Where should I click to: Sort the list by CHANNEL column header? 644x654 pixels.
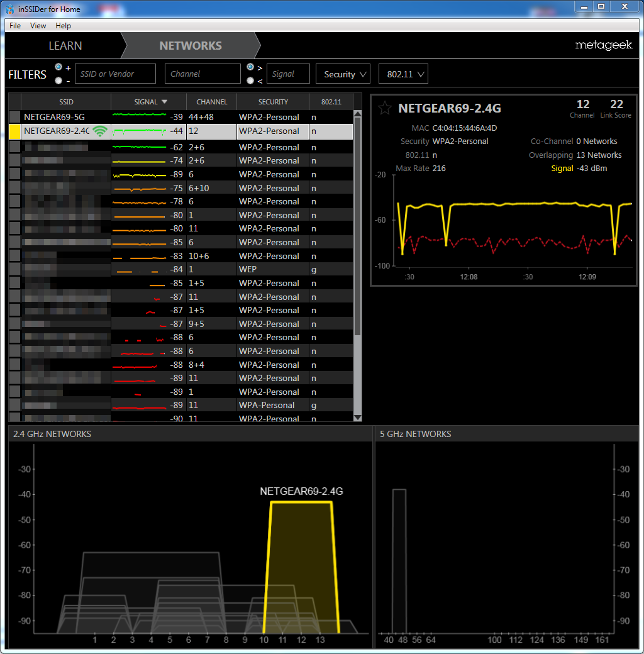[211, 102]
